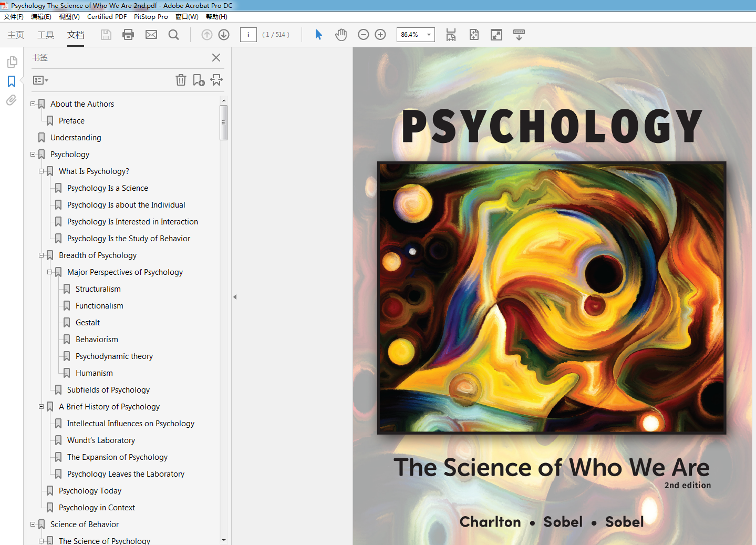The image size is (756, 545).
Task: Collapse What Is Psychology? section
Action: point(41,171)
